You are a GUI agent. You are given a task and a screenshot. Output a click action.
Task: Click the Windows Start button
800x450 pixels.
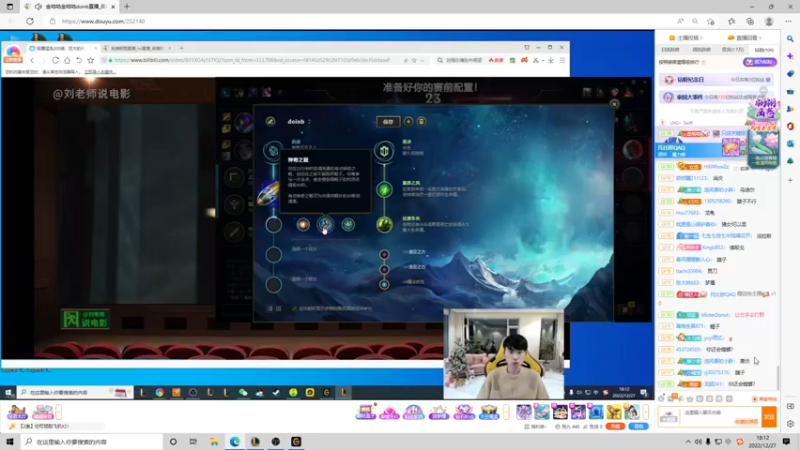pyautogui.click(x=10, y=441)
